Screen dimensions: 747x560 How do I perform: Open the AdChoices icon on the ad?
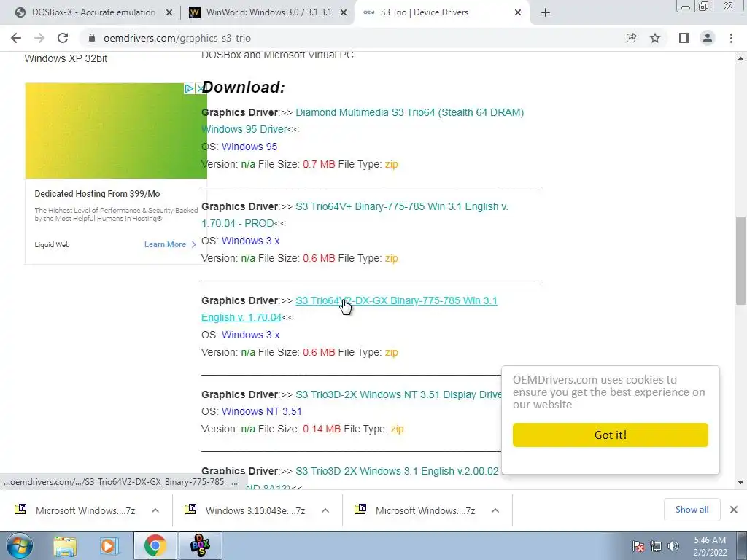(x=189, y=88)
